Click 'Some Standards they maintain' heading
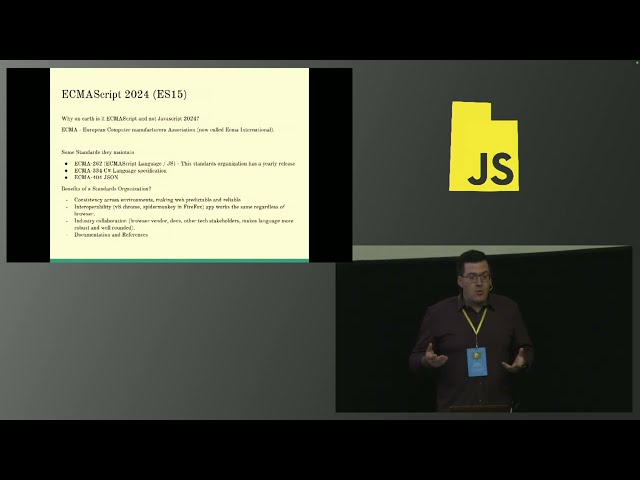The image size is (640, 480). click(x=98, y=152)
